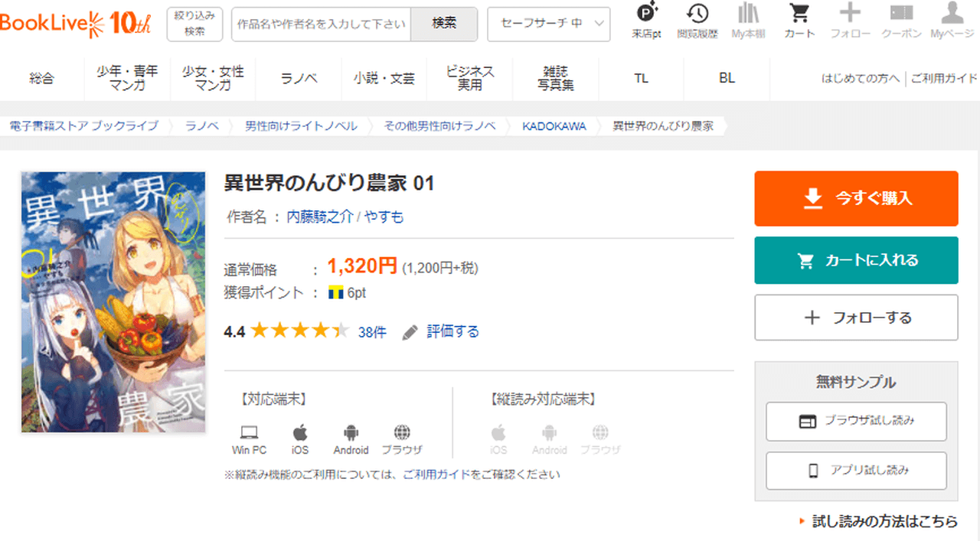Click the search input field for titles
980x541 pixels.
[321, 24]
